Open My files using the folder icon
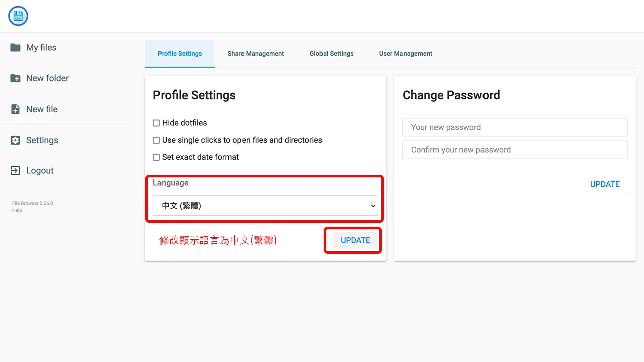 click(x=15, y=47)
